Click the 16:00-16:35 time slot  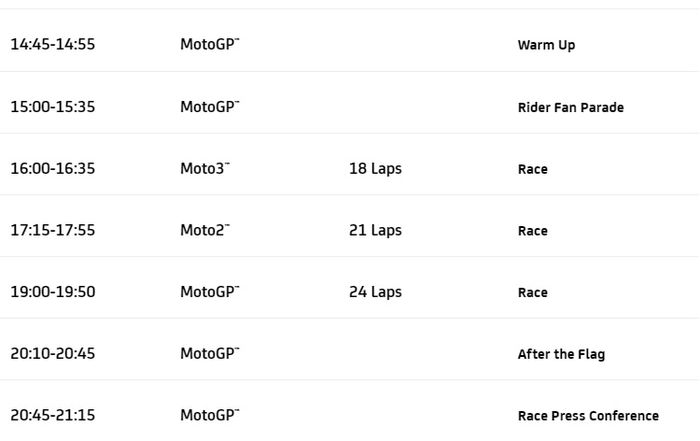point(53,168)
